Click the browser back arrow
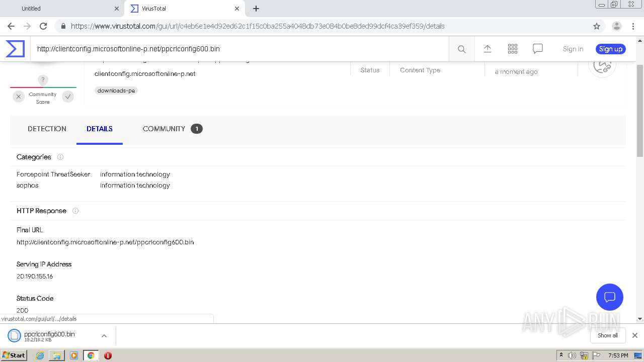Screen dimensions: 644x362 (x=11, y=26)
